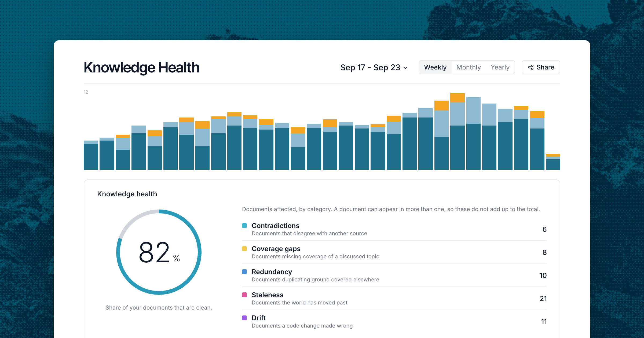Select the Redundancy category label
The image size is (644, 338).
click(272, 272)
